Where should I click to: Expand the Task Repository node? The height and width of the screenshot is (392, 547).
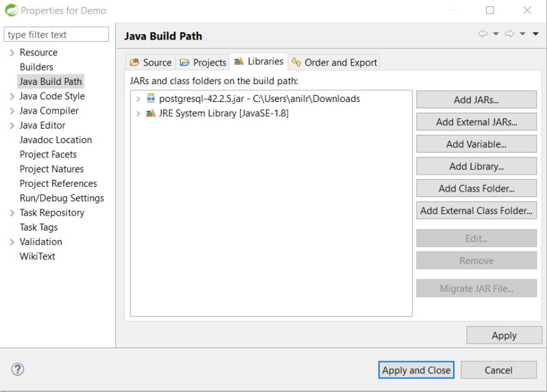12,213
